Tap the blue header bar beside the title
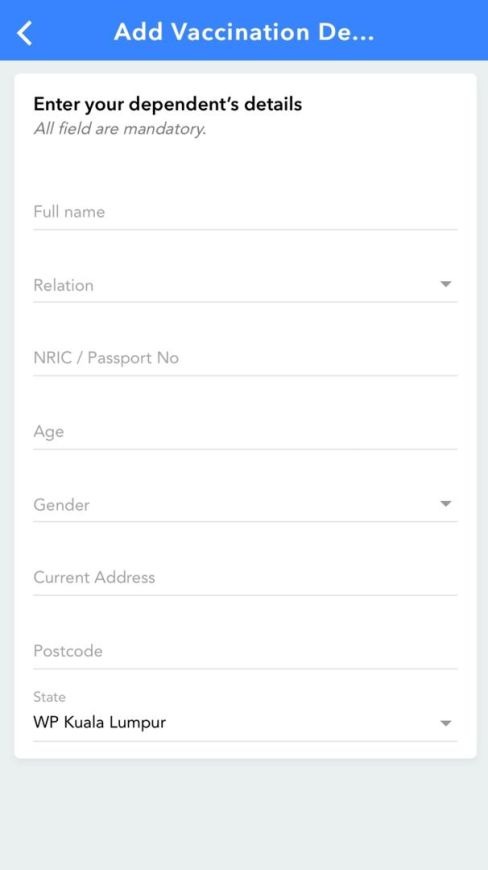Image resolution: width=488 pixels, height=870 pixels. [433, 32]
